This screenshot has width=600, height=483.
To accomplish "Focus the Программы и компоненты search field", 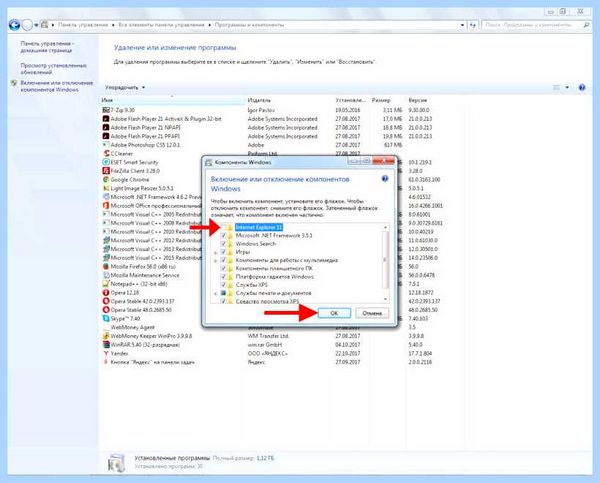I will [x=532, y=25].
